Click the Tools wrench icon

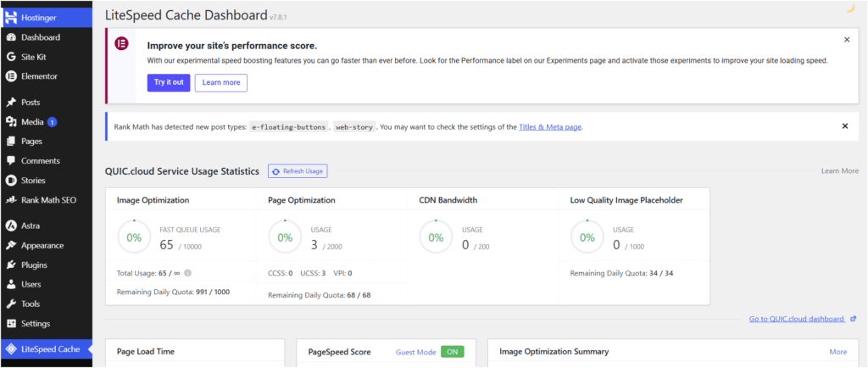coord(10,304)
